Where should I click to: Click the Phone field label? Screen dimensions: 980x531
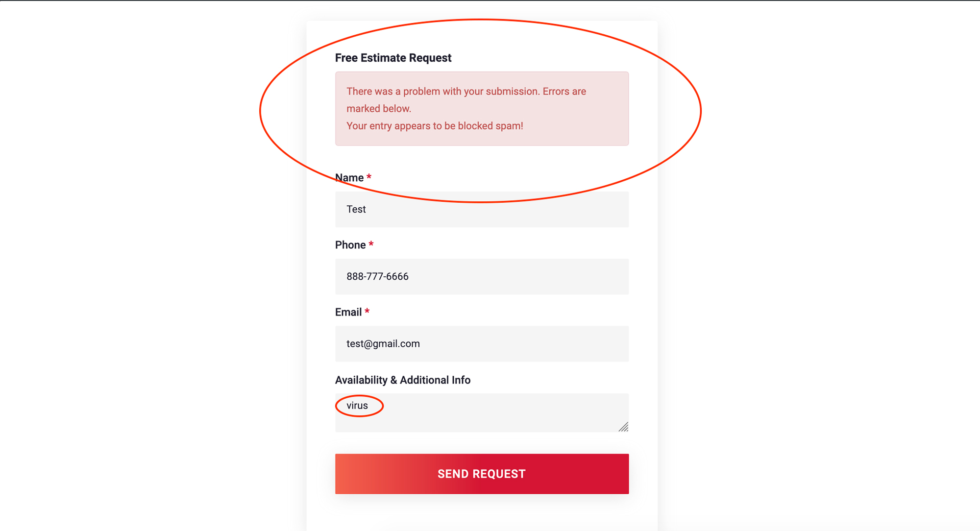[350, 245]
